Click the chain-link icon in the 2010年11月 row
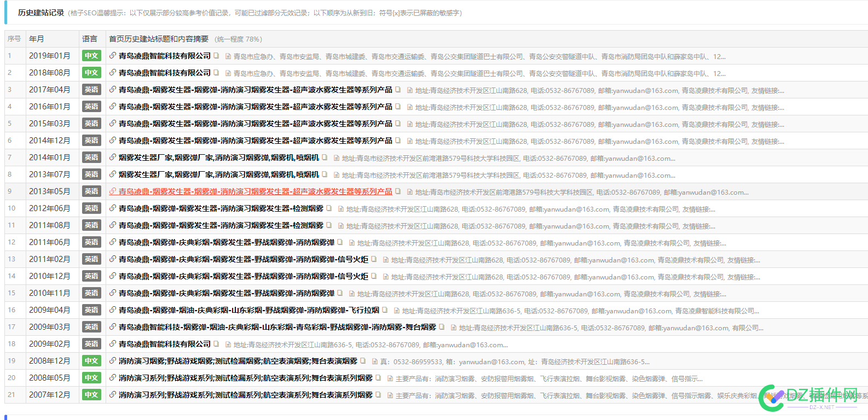Image resolution: width=868 pixels, height=420 pixels. pos(112,293)
